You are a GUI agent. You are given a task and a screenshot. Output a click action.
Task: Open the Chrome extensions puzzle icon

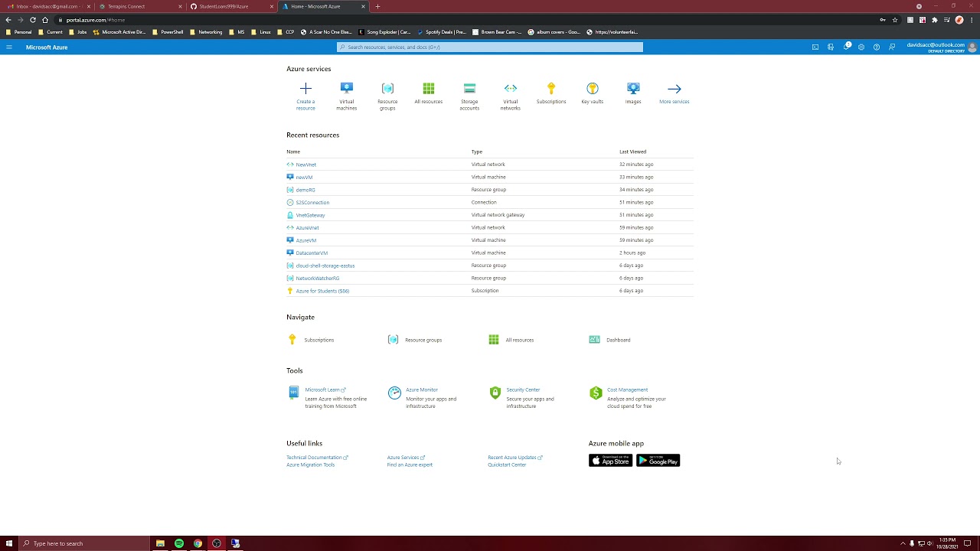[x=934, y=20]
